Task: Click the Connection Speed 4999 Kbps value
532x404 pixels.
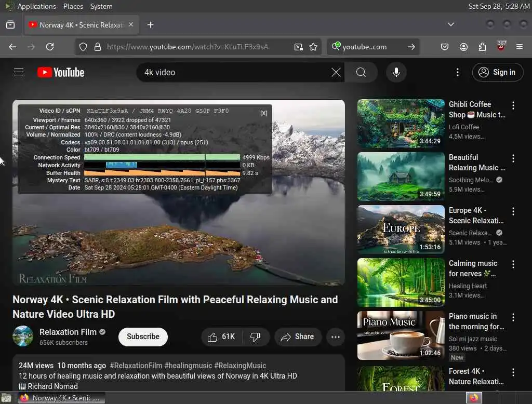Action: pyautogui.click(x=256, y=157)
